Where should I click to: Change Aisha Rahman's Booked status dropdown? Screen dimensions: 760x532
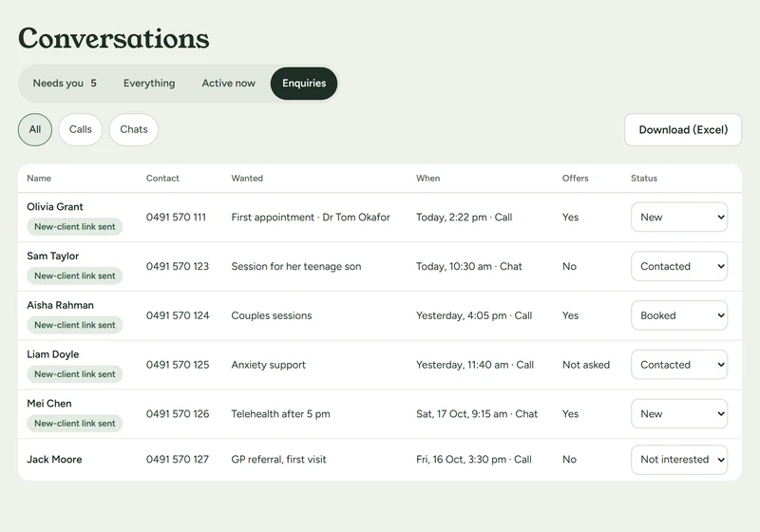point(679,315)
